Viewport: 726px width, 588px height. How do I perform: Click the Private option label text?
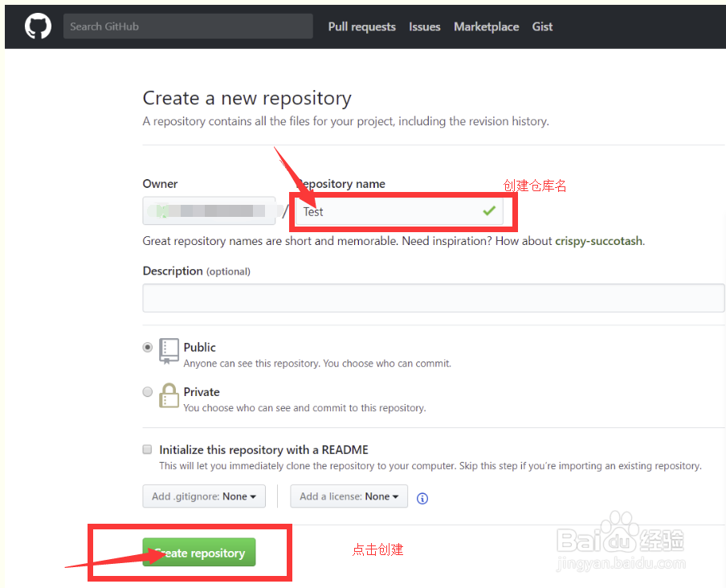[x=202, y=392]
